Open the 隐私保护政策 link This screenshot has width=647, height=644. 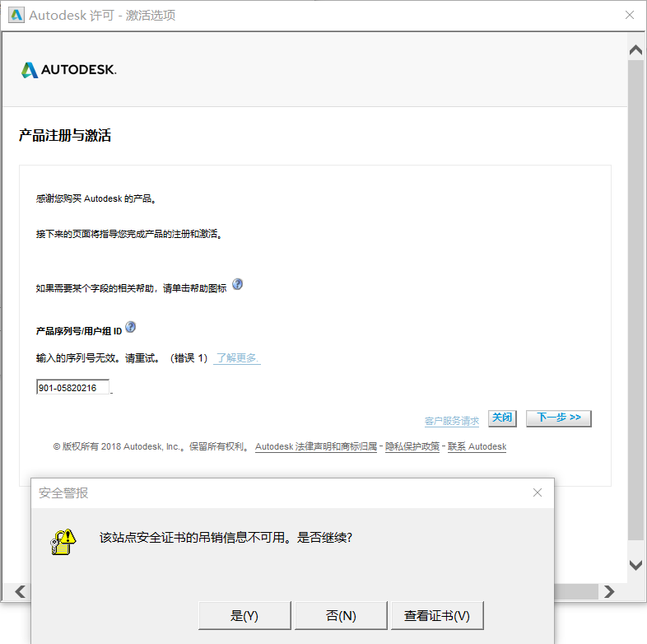(x=412, y=446)
